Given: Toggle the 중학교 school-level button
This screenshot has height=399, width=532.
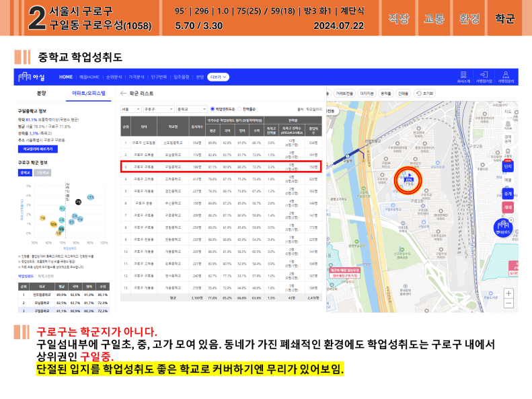Looking at the screenshot, I should [x=25, y=173].
